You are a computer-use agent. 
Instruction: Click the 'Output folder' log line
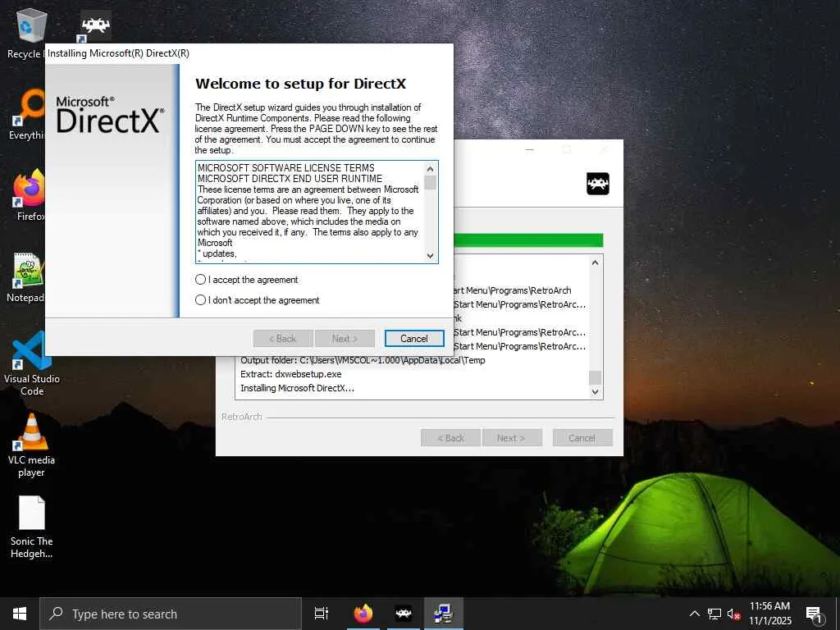(x=363, y=360)
